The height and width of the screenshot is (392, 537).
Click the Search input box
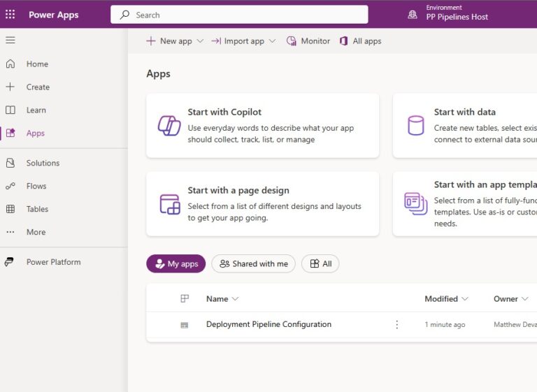[x=239, y=15]
